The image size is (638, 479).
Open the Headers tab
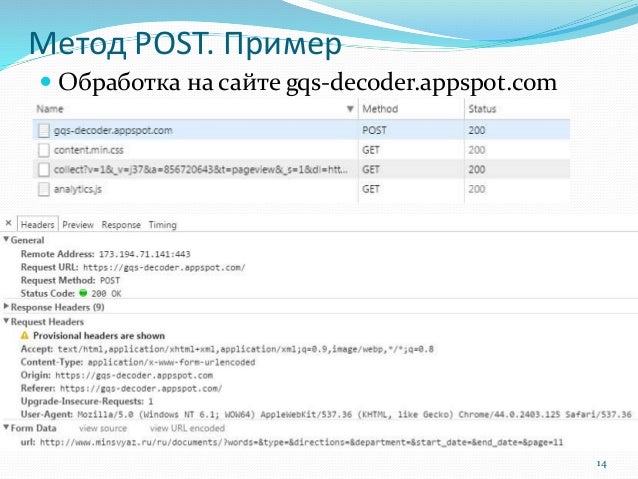click(x=37, y=225)
